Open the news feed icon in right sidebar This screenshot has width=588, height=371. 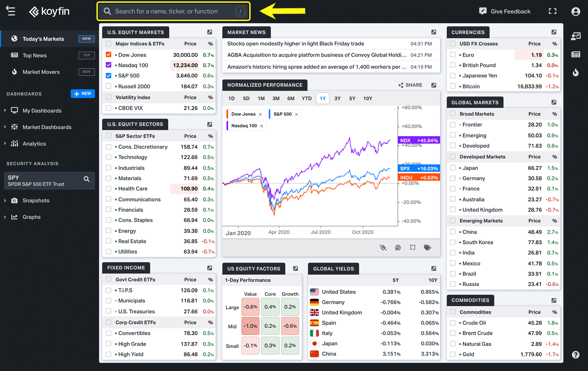point(576,54)
